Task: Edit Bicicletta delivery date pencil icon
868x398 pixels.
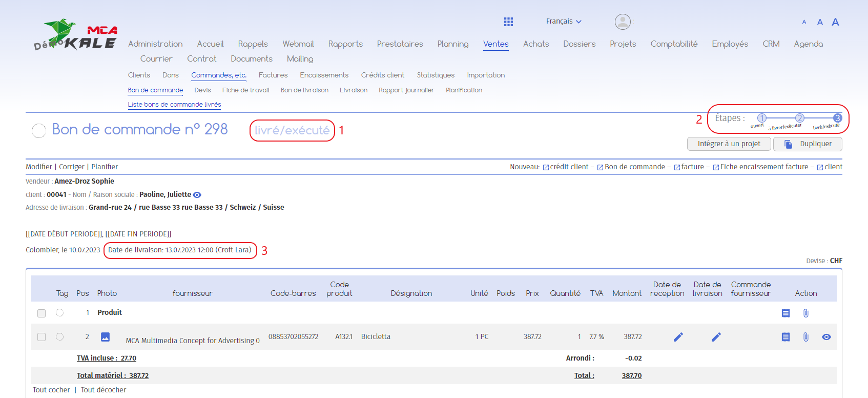Action: click(x=716, y=337)
